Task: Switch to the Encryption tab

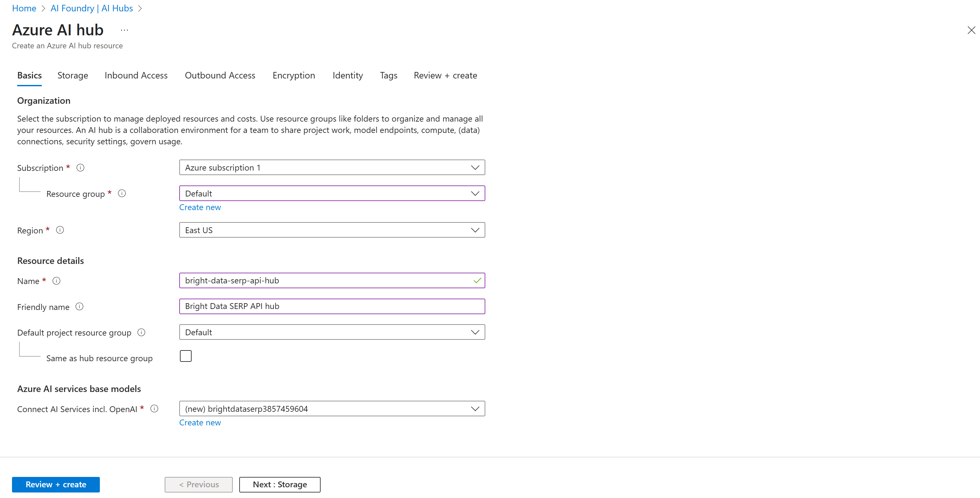Action: [x=293, y=75]
